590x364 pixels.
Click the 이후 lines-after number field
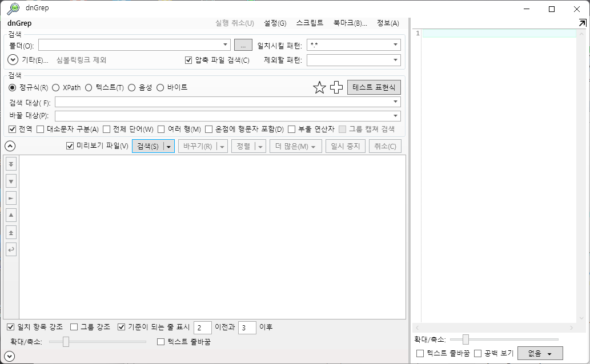click(x=247, y=327)
